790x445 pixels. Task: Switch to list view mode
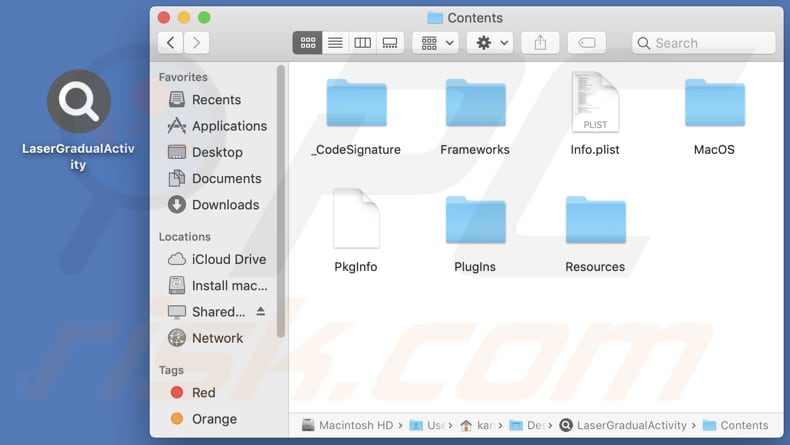(335, 42)
